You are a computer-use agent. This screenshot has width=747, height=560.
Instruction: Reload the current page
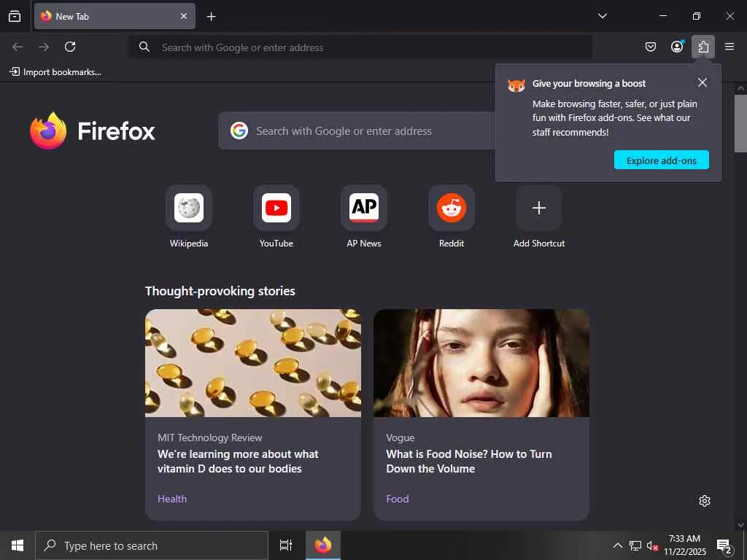pos(70,47)
